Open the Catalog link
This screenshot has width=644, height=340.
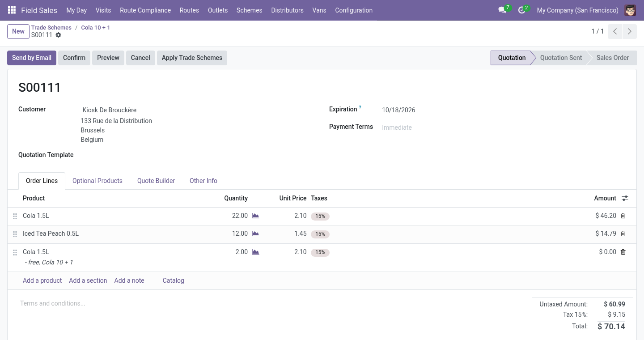click(174, 280)
